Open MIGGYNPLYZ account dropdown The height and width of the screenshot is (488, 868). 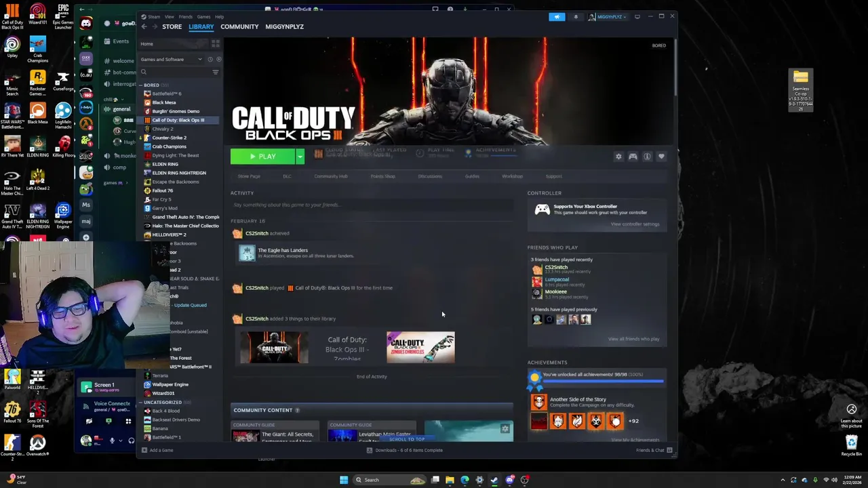608,16
